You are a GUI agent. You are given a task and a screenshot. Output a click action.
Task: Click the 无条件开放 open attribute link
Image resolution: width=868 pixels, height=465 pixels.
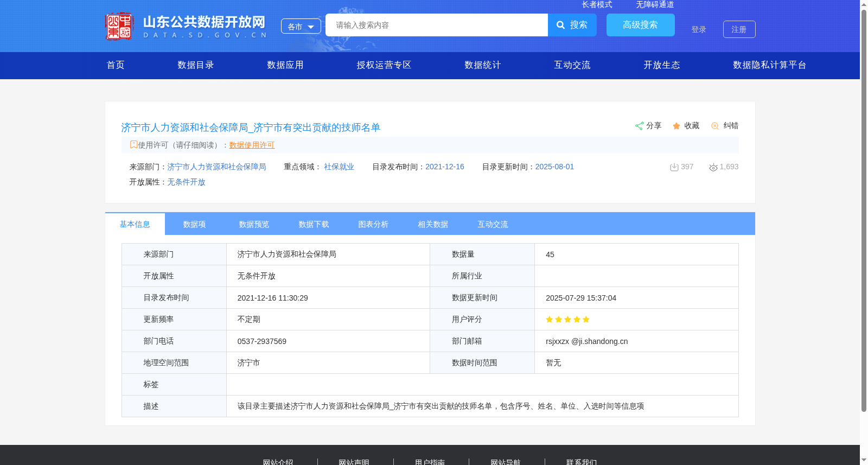point(186,182)
